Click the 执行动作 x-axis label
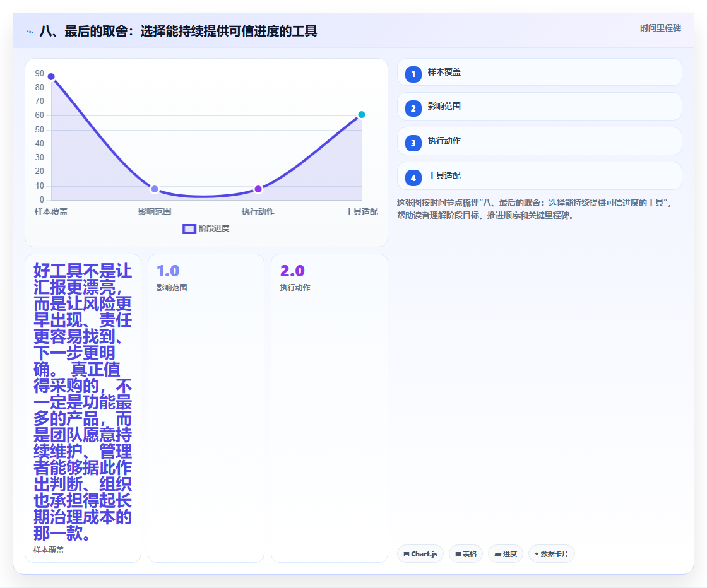The width and height of the screenshot is (707, 588). pos(258,211)
